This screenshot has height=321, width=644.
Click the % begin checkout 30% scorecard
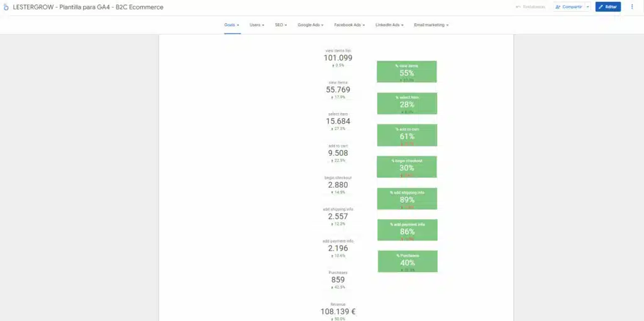407,166
